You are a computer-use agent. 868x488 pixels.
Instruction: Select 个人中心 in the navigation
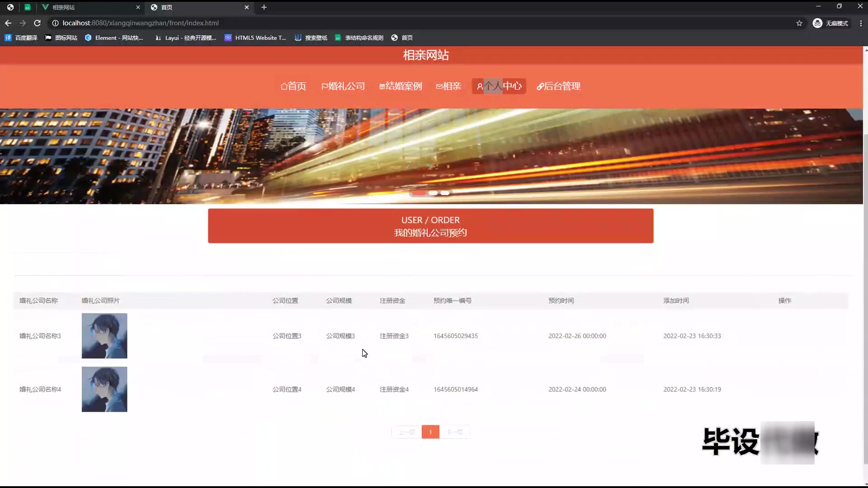pyautogui.click(x=499, y=86)
